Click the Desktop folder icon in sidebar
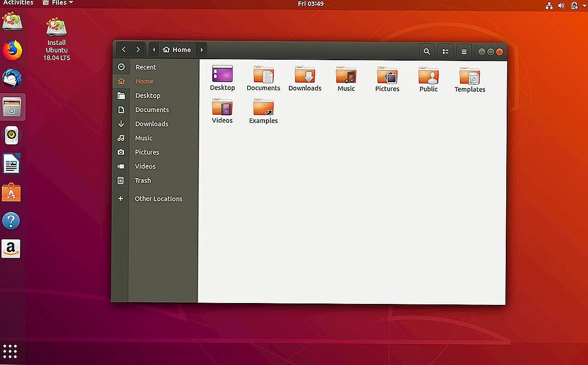This screenshot has width=588, height=365. pos(121,95)
